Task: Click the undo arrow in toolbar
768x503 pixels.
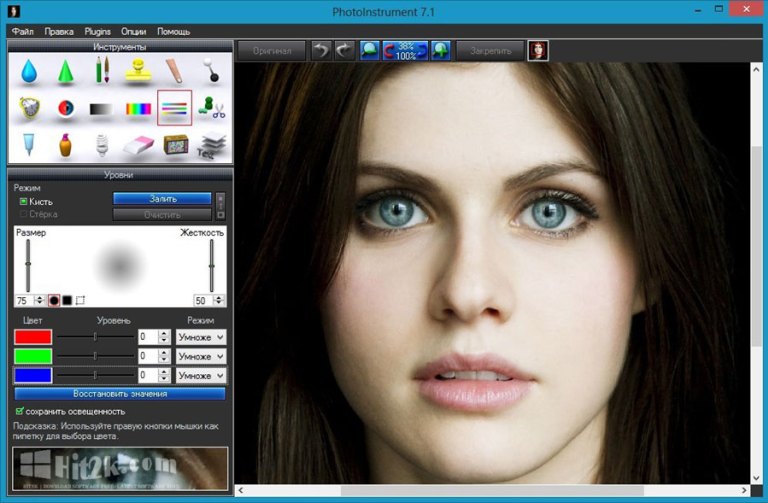Action: 321,50
